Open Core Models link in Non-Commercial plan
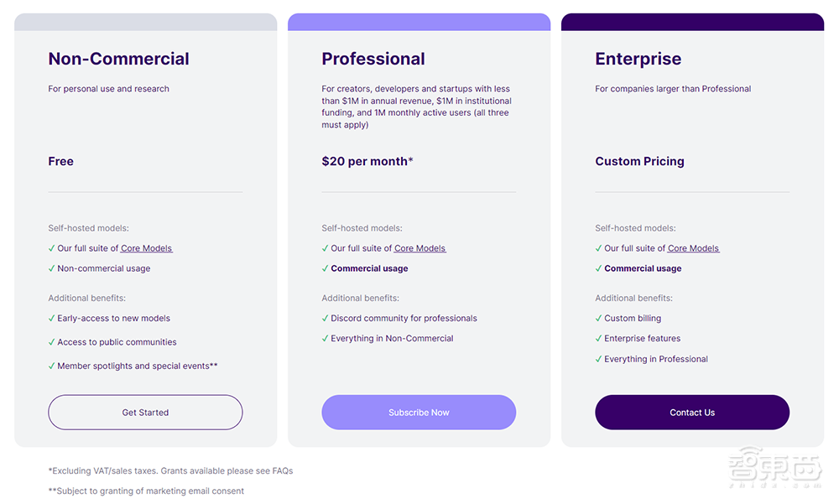This screenshot has width=839, height=504. coord(147,248)
